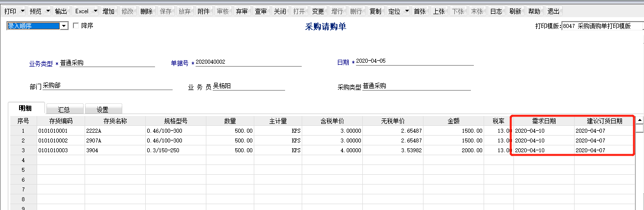644x210 pixels.
Task: Open 附件 attachments
Action: click(203, 11)
